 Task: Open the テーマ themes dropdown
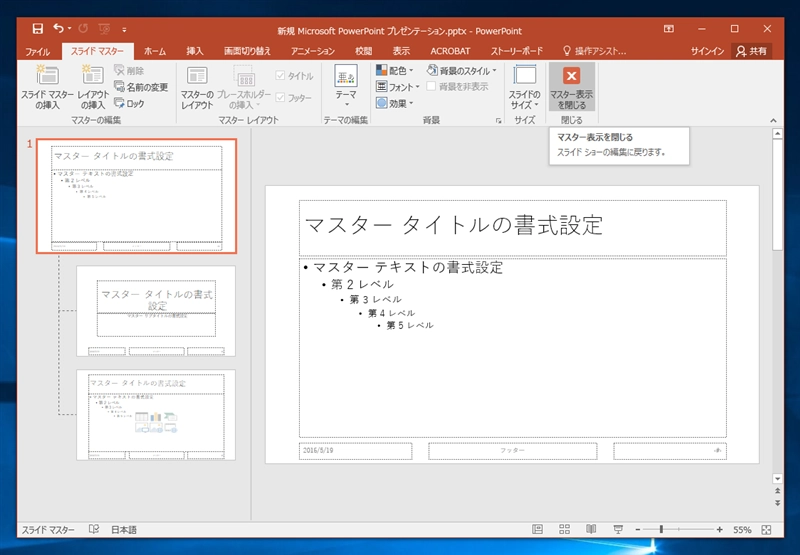346,86
